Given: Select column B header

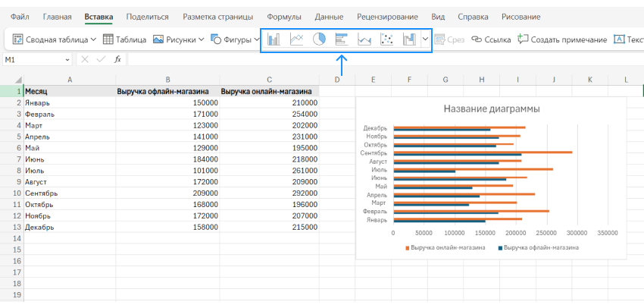Looking at the screenshot, I should [168, 80].
